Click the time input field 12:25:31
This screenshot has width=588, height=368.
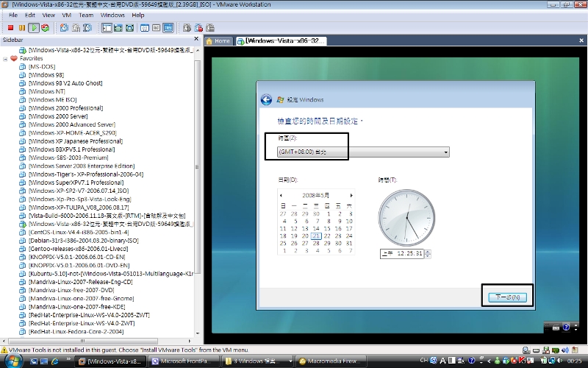pyautogui.click(x=402, y=253)
